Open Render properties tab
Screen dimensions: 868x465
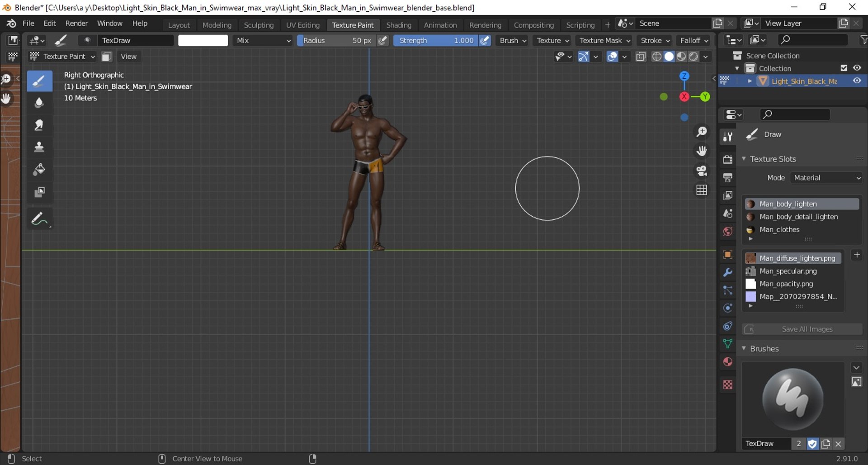pyautogui.click(x=728, y=159)
